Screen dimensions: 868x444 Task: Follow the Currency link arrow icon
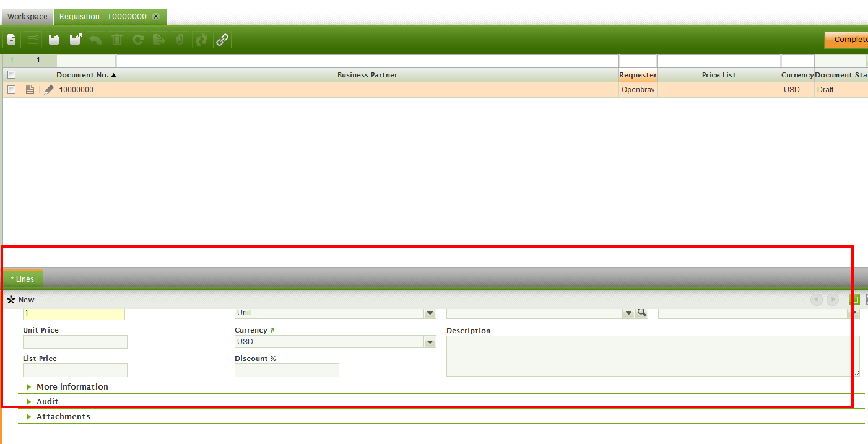[272, 331]
